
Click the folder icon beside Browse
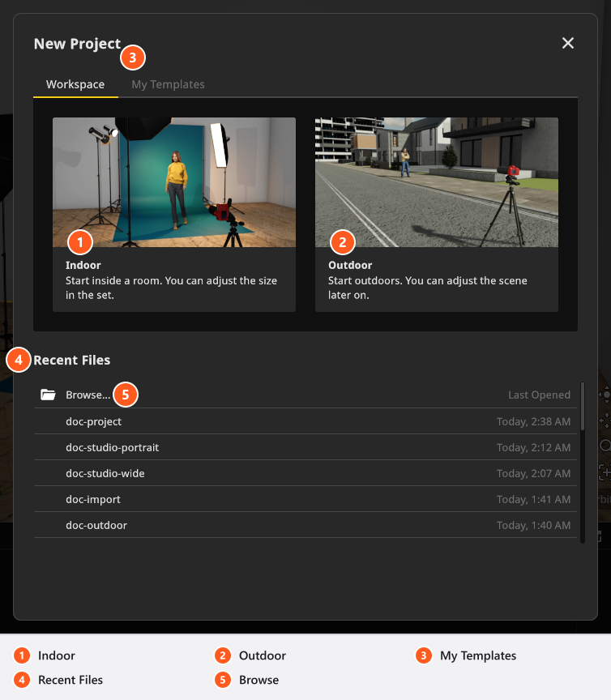[48, 395]
